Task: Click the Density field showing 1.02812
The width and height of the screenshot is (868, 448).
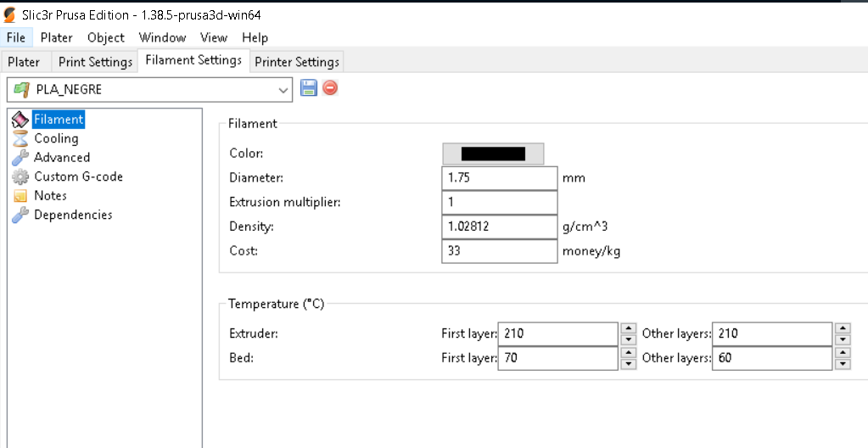Action: click(499, 227)
